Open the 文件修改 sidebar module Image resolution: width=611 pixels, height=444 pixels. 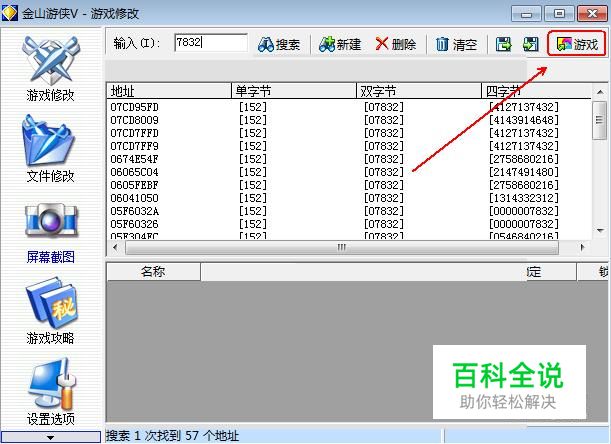[51, 150]
